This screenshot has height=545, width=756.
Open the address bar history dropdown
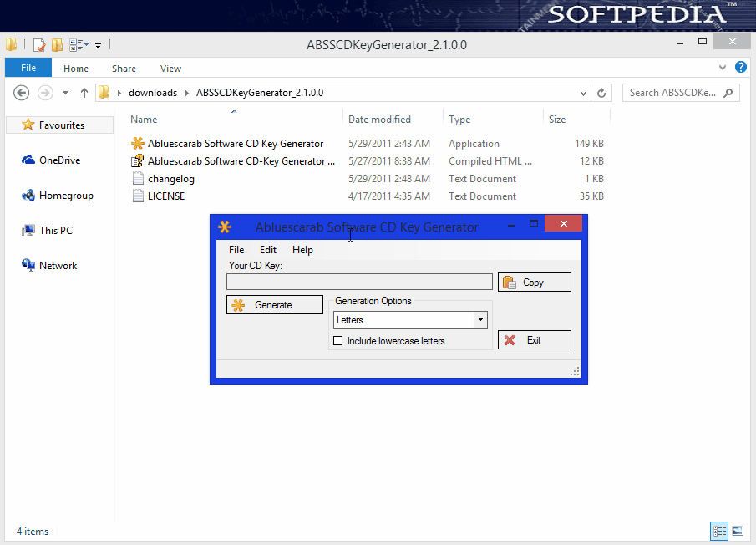click(x=583, y=93)
